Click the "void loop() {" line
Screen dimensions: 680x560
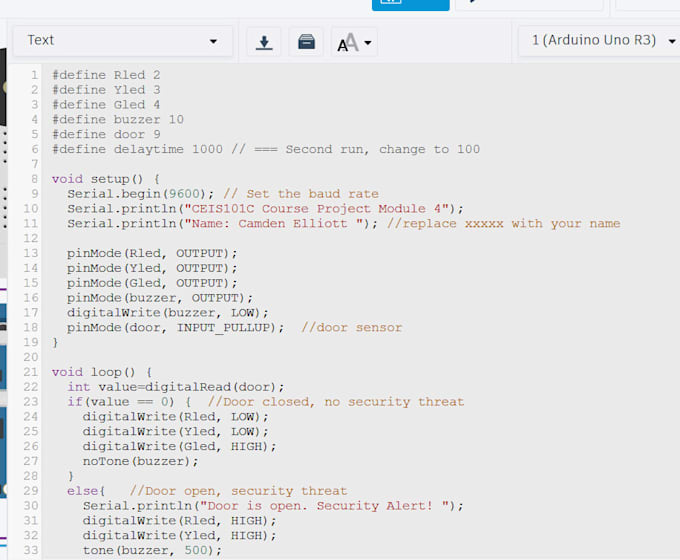102,372
